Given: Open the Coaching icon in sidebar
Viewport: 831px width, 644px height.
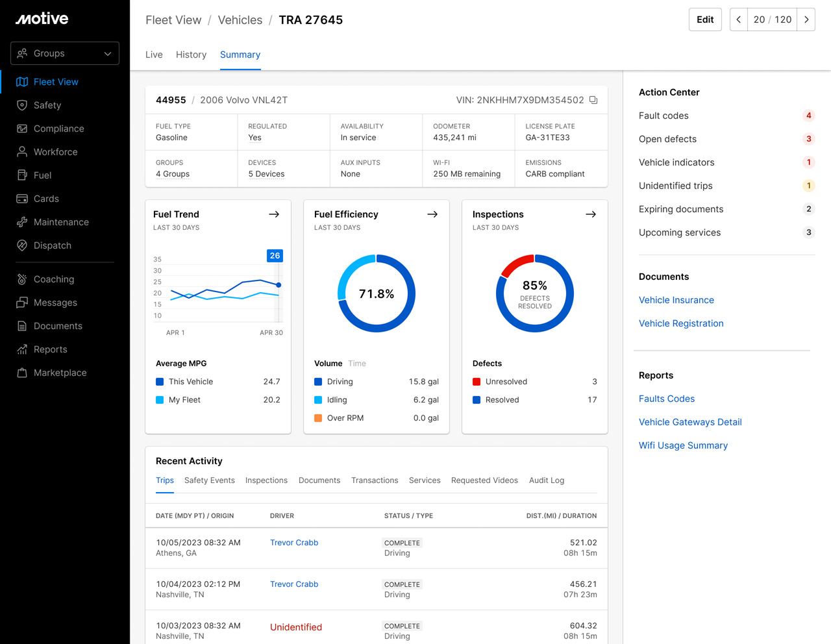Looking at the screenshot, I should point(22,279).
